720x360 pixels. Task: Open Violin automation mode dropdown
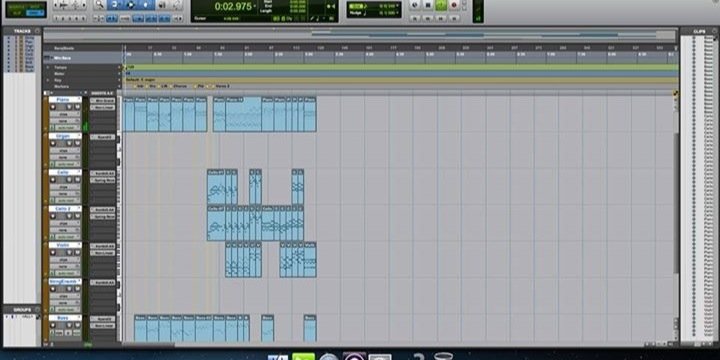67,273
